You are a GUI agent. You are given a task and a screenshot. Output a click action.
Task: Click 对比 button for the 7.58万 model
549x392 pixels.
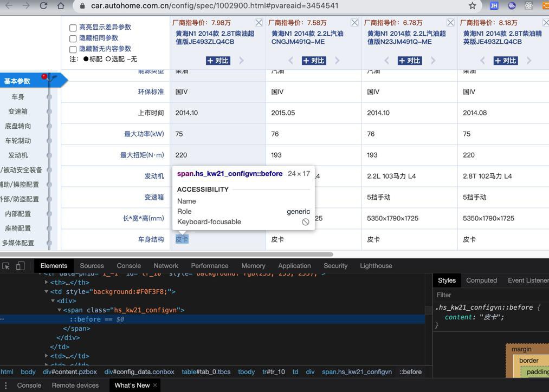click(x=314, y=61)
